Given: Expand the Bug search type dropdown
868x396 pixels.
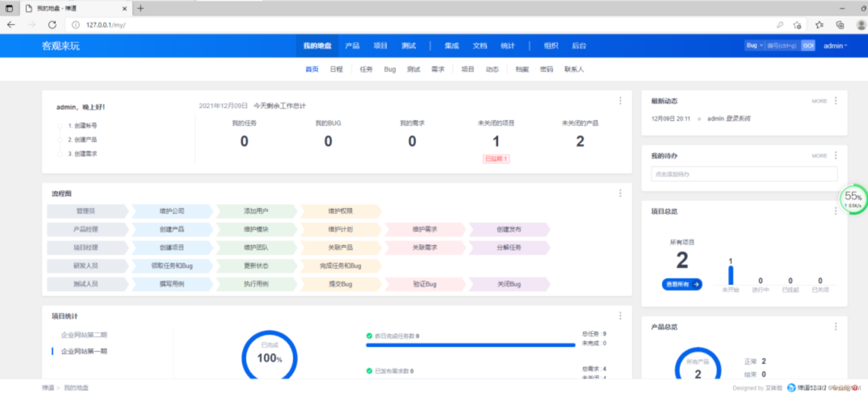Looking at the screenshot, I should point(754,45).
